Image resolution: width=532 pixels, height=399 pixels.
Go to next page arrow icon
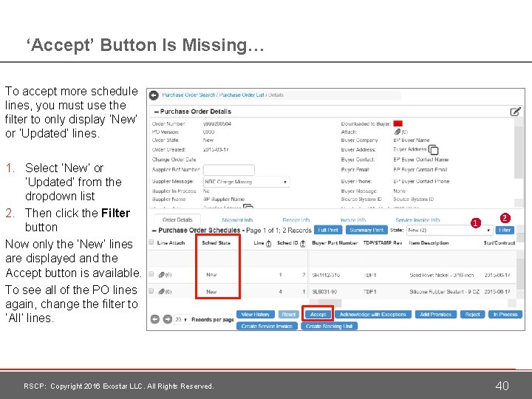point(168,319)
